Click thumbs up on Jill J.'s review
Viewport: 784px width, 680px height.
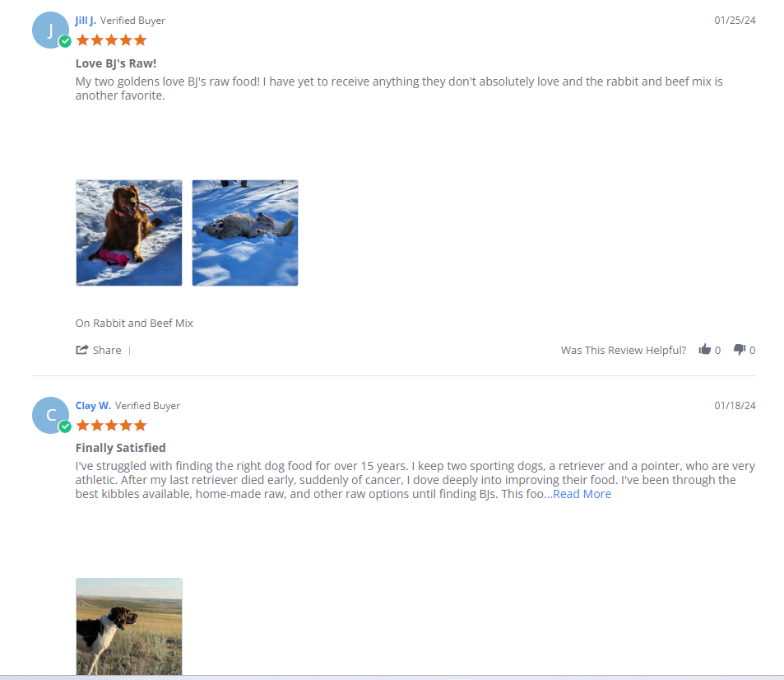coord(704,349)
